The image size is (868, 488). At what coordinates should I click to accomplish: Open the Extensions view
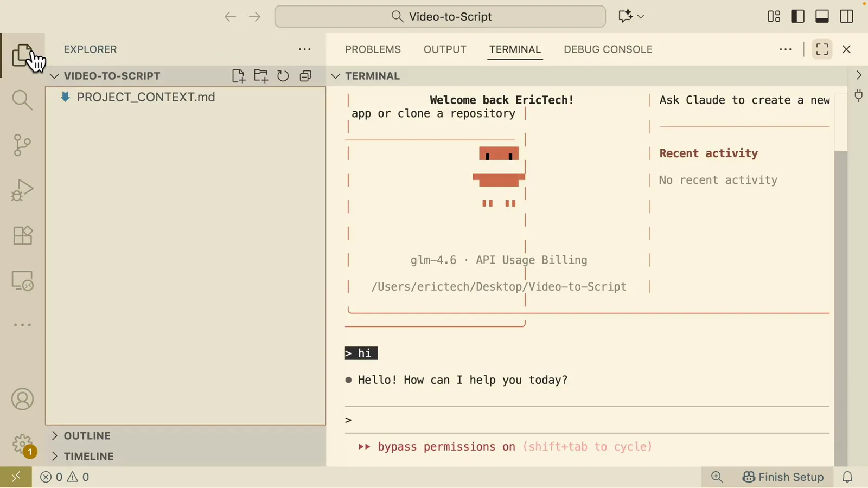[x=22, y=235]
